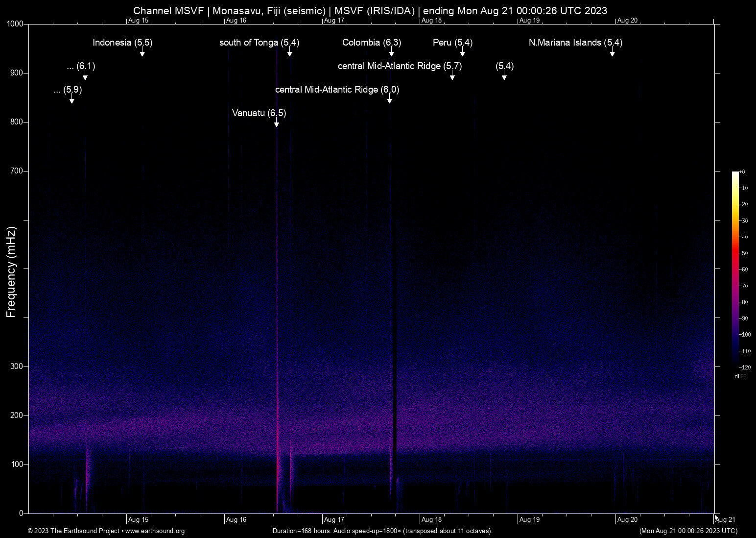Click the 700 frequency axis value
Screen dimensions: 756x538
pyautogui.click(x=17, y=171)
